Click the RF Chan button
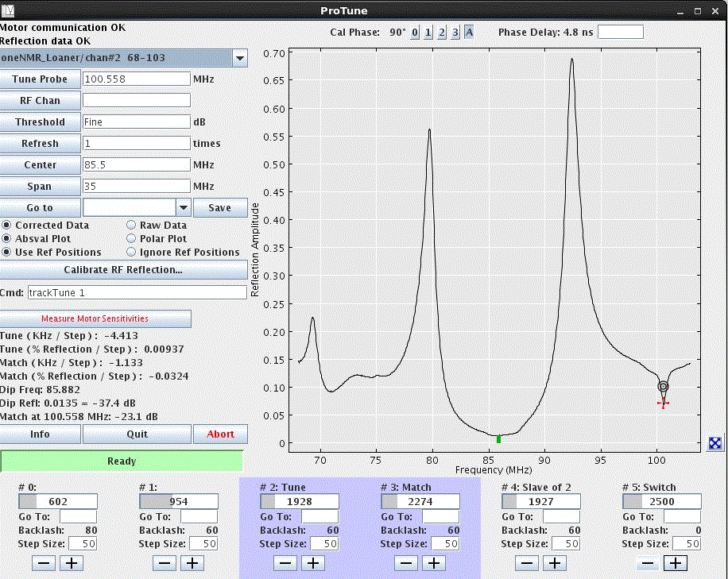This screenshot has width=728, height=579. tap(40, 100)
